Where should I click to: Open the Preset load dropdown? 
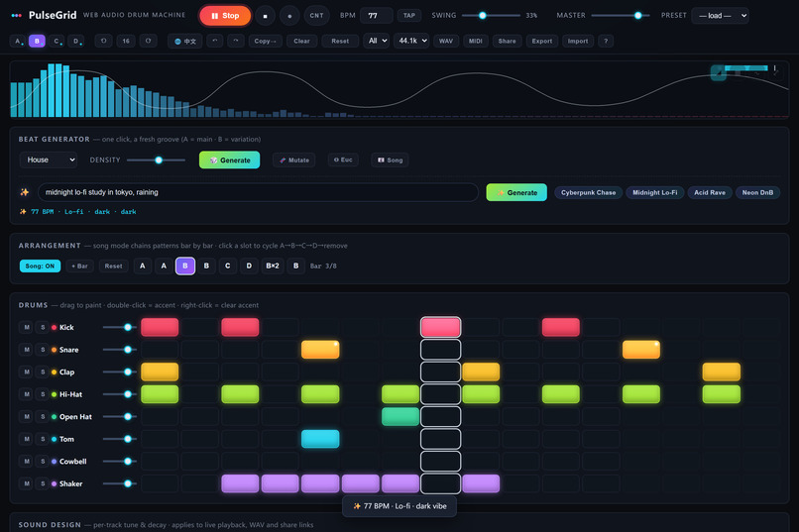[720, 16]
